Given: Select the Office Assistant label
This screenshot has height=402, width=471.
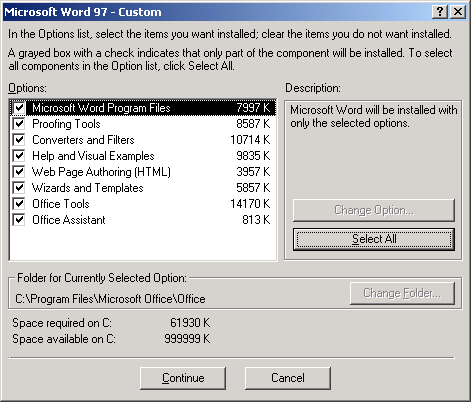Looking at the screenshot, I should (69, 220).
